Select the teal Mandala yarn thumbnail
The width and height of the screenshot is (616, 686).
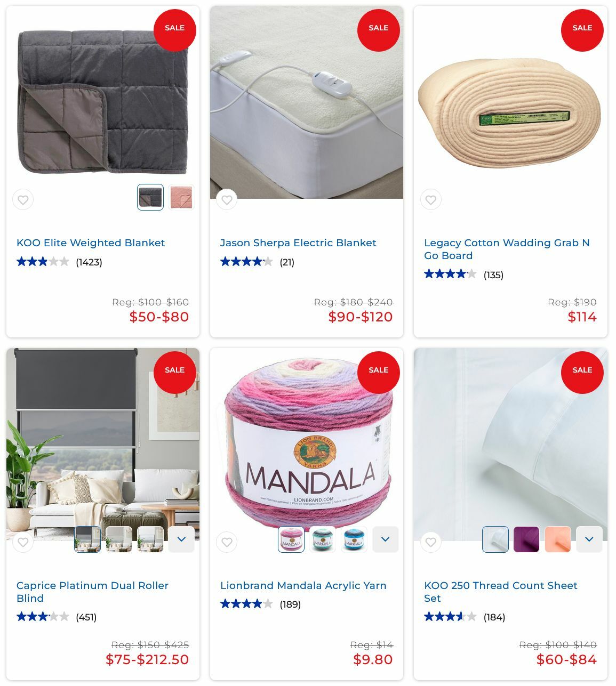[323, 539]
